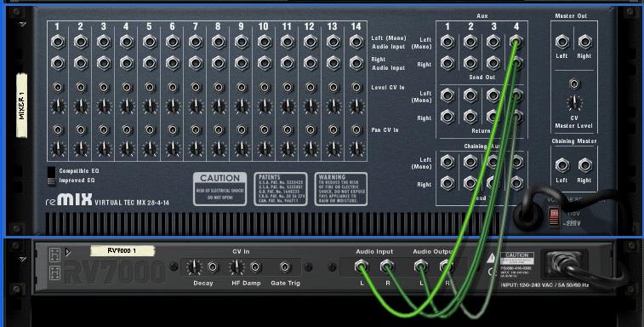Click the CV Master Level trim knob
644x327 pixels.
pyautogui.click(x=574, y=103)
